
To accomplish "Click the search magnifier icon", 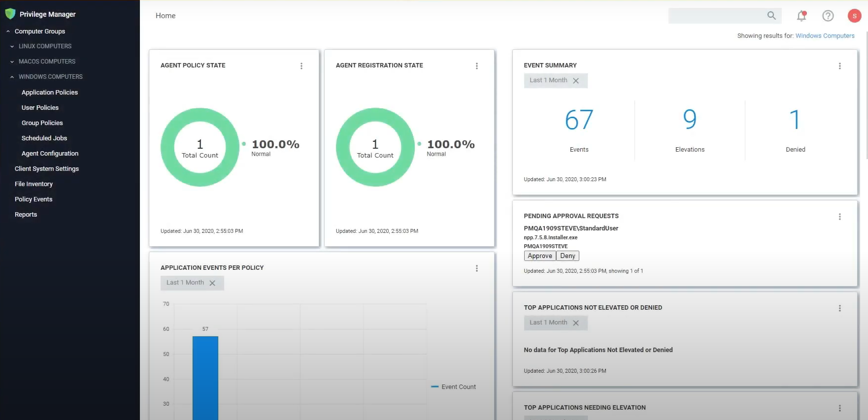I will coord(771,16).
